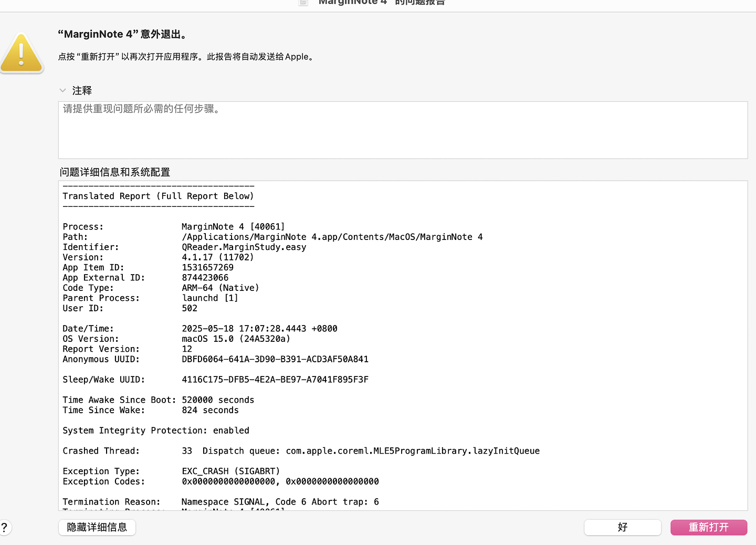The image size is (756, 545).
Task: Click parent process 'launchd [1]'
Action: [x=210, y=298]
